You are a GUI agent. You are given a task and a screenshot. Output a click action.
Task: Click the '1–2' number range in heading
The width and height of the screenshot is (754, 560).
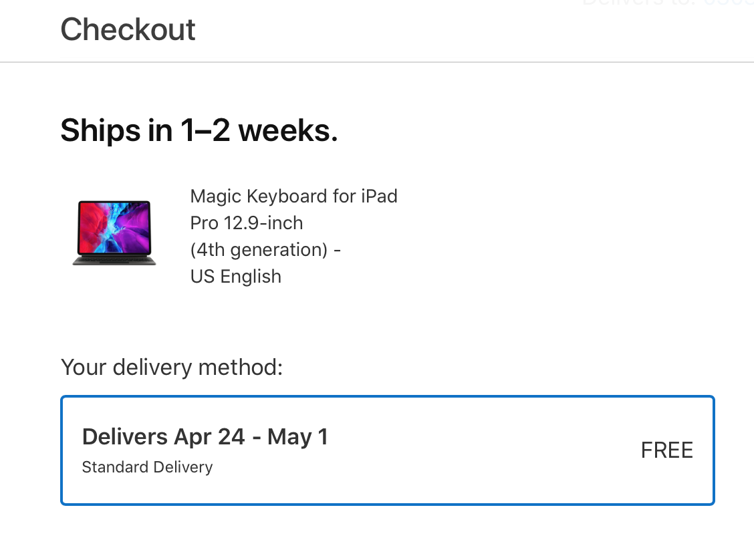(205, 130)
